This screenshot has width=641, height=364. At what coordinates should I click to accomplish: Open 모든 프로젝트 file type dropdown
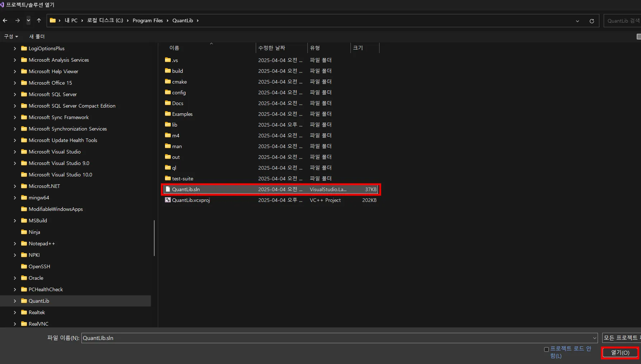tap(621, 338)
